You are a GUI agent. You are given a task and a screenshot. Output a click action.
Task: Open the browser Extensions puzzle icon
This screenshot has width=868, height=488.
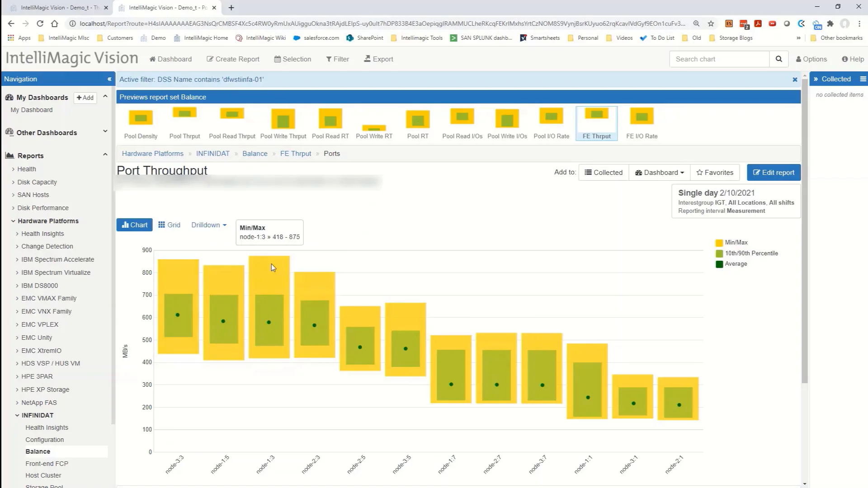coord(830,23)
